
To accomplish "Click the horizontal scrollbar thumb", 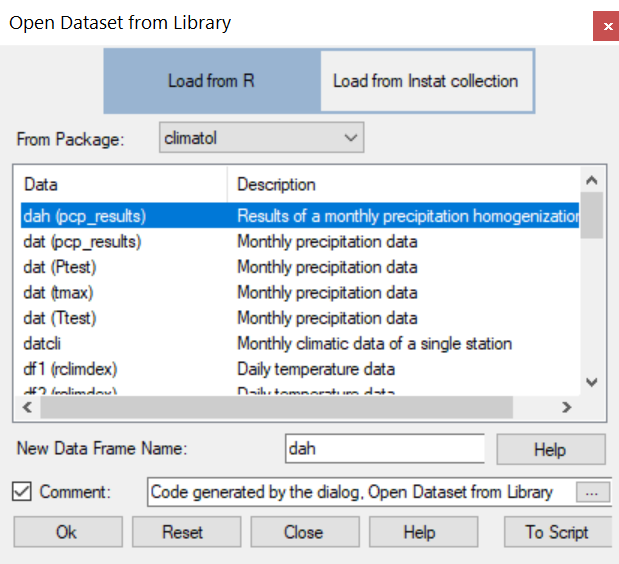I will (276, 407).
